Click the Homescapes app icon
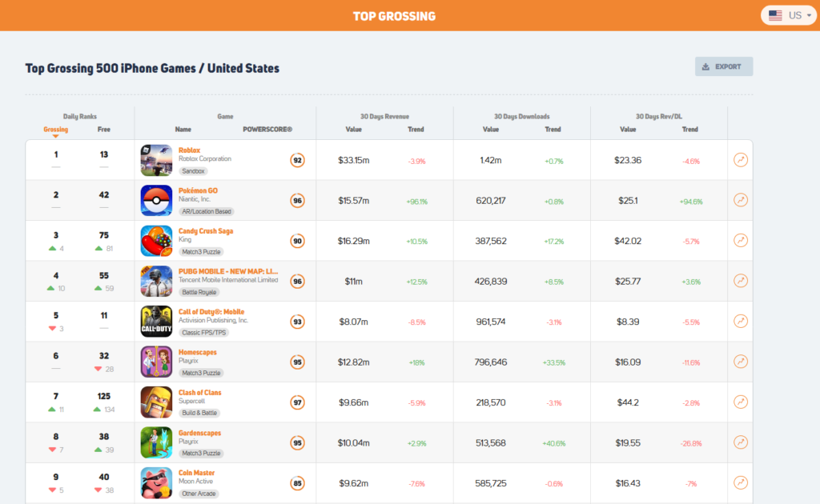820x504 pixels. pos(156,362)
